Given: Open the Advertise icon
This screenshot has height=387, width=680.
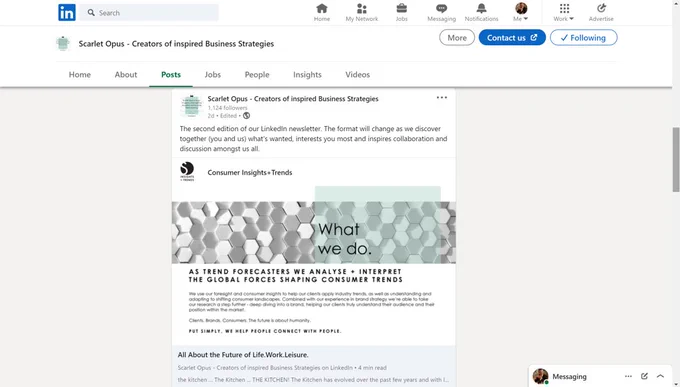Looking at the screenshot, I should click(x=601, y=12).
